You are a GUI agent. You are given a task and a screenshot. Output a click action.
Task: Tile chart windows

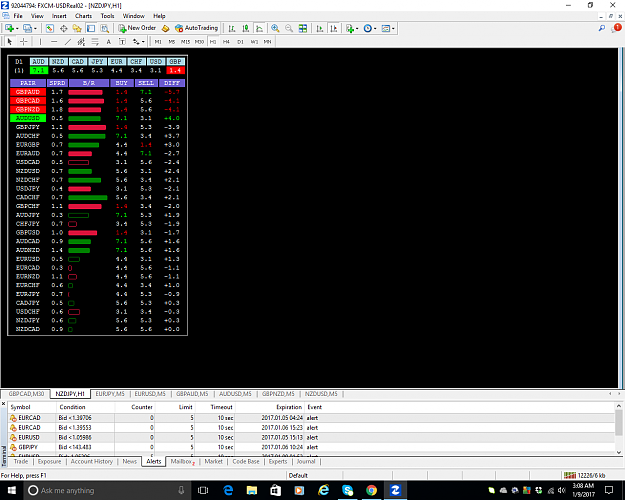click(303, 28)
